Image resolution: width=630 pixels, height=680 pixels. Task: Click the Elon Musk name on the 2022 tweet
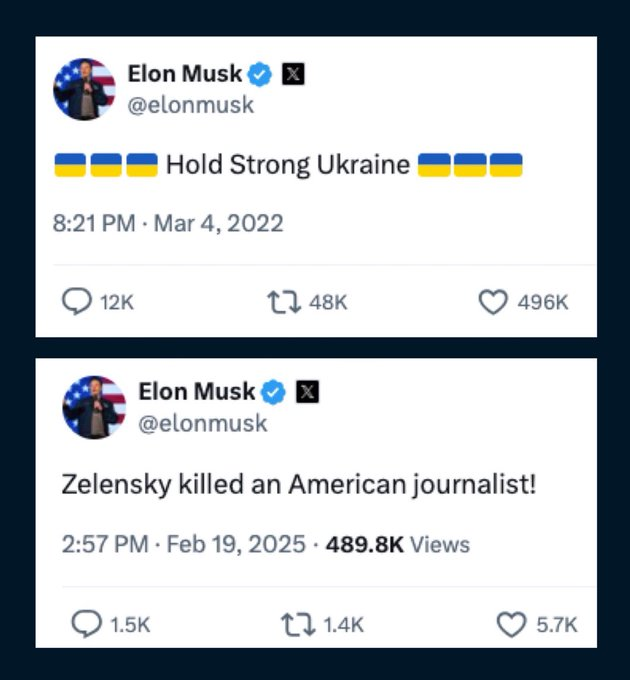click(x=185, y=73)
